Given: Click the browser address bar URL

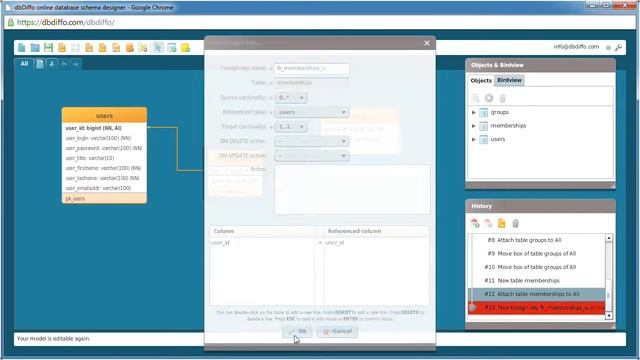Looking at the screenshot, I should [x=65, y=22].
